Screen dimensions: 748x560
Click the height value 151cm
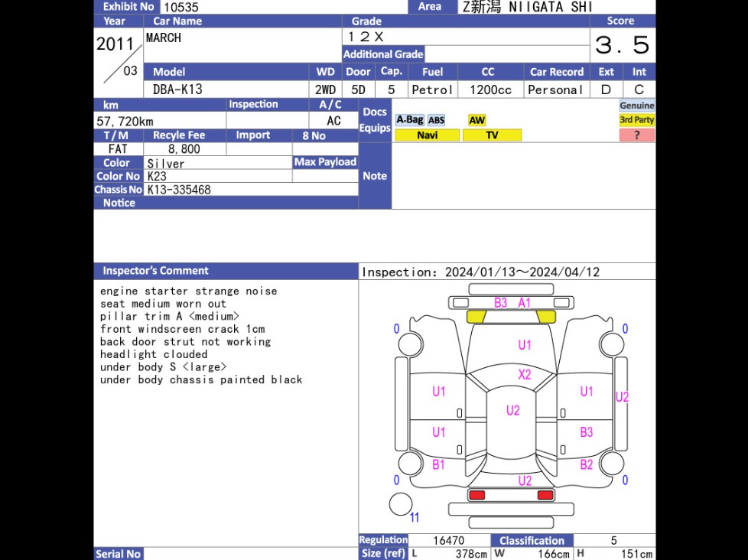coord(636,554)
